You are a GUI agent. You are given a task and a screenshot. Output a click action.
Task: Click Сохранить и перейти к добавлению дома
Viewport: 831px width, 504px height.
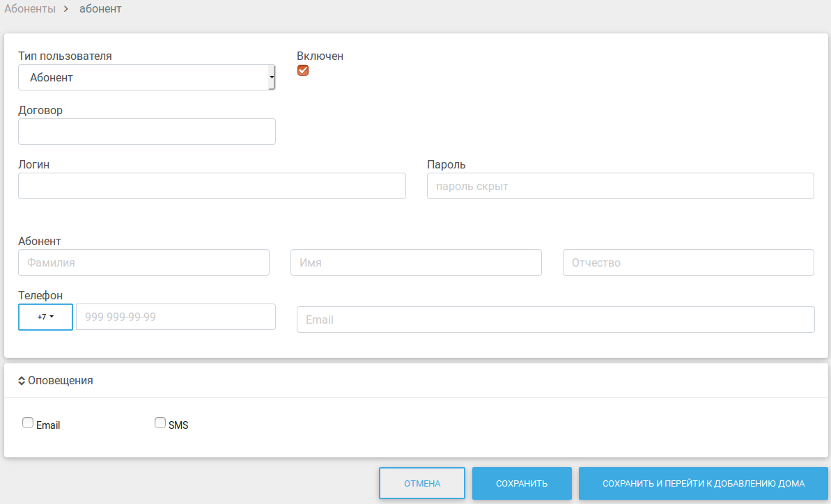coord(704,483)
